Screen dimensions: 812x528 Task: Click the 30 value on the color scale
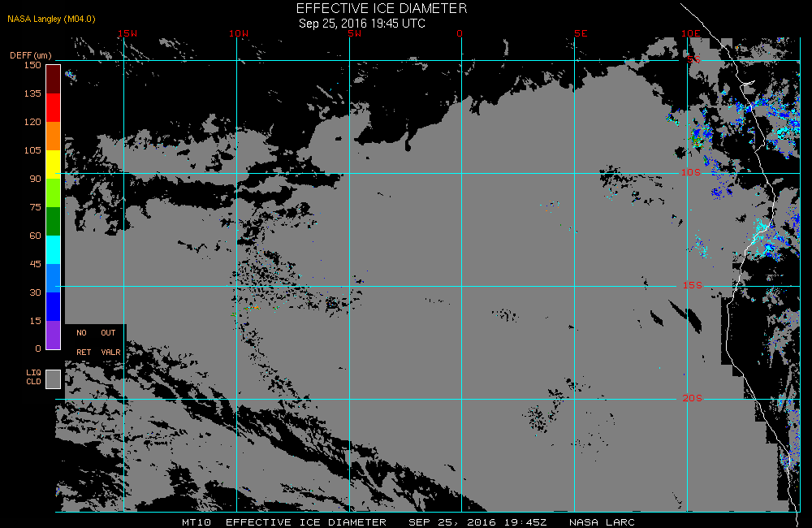tap(35, 293)
